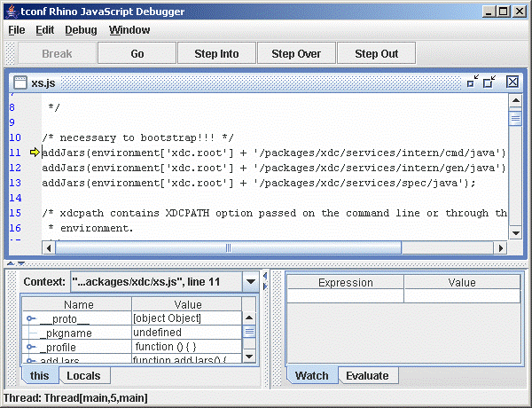Click the xs.js document icon in frame title
This screenshot has height=408, width=532.
(x=20, y=82)
